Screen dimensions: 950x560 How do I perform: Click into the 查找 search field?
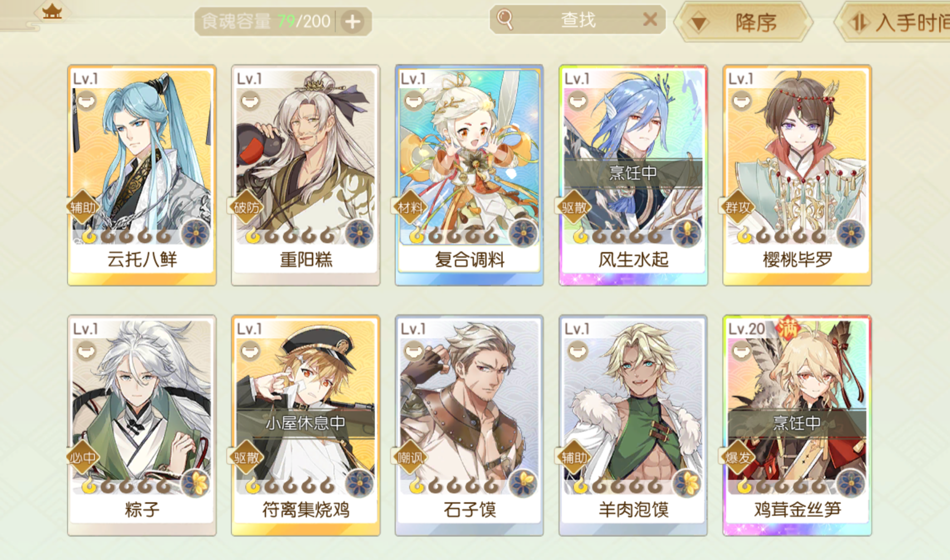(x=578, y=20)
